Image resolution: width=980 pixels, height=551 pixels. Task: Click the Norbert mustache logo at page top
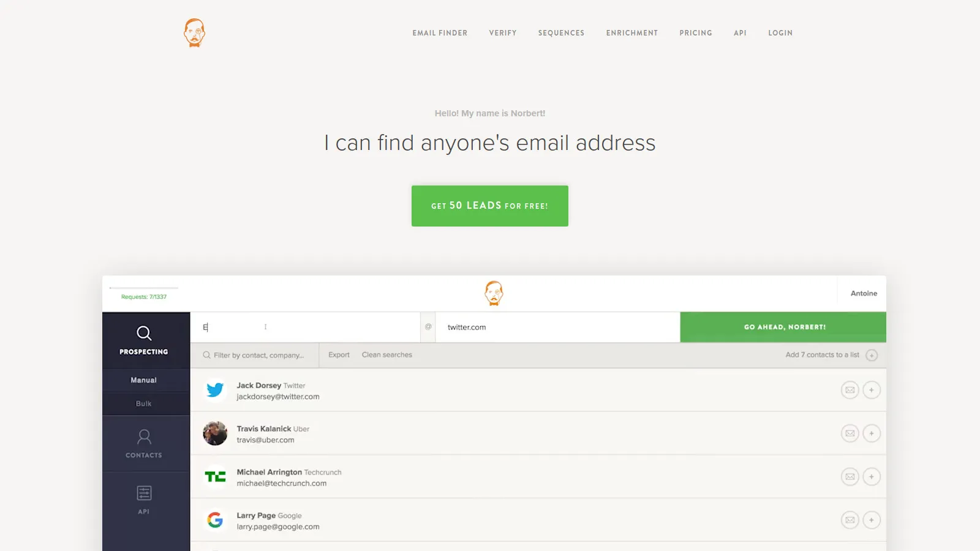pos(194,32)
